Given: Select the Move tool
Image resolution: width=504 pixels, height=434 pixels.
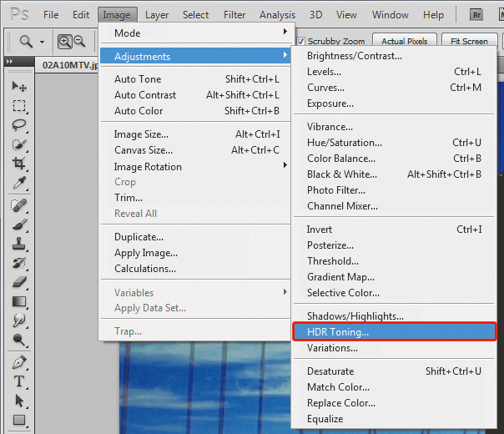Looking at the screenshot, I should click(x=19, y=87).
